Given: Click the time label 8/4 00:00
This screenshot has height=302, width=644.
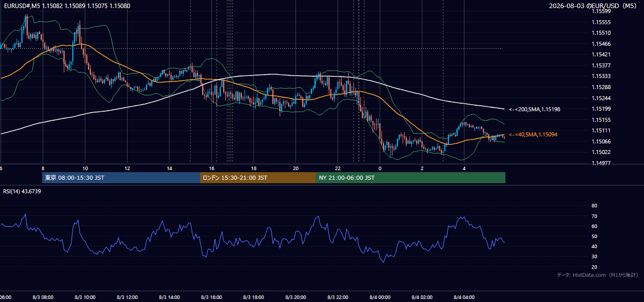Looking at the screenshot, I should click(x=380, y=297).
